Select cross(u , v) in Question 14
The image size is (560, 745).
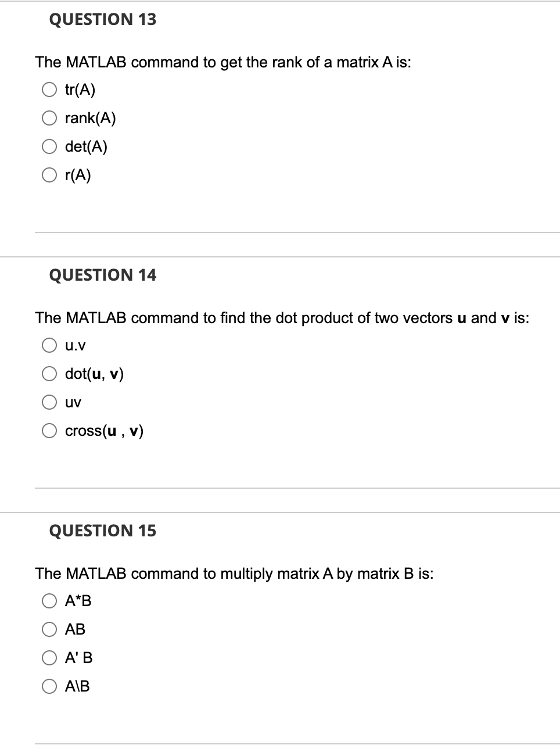tap(49, 431)
